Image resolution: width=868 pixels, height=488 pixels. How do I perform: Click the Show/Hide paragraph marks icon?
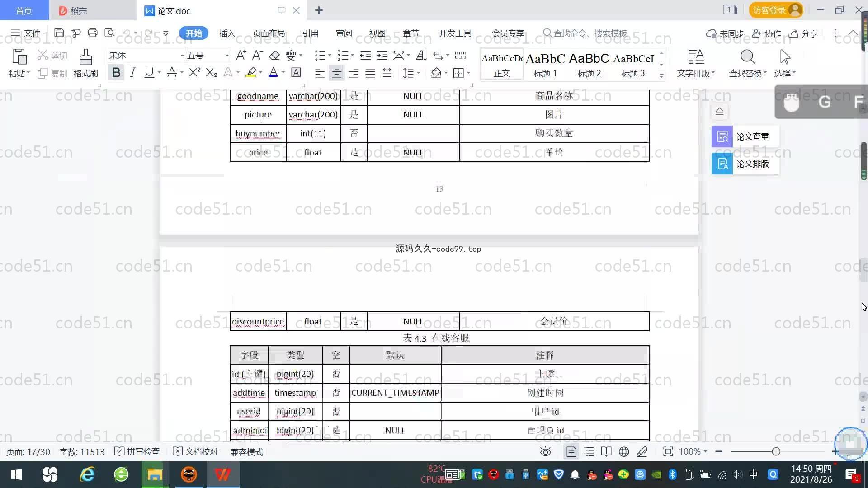click(x=438, y=56)
